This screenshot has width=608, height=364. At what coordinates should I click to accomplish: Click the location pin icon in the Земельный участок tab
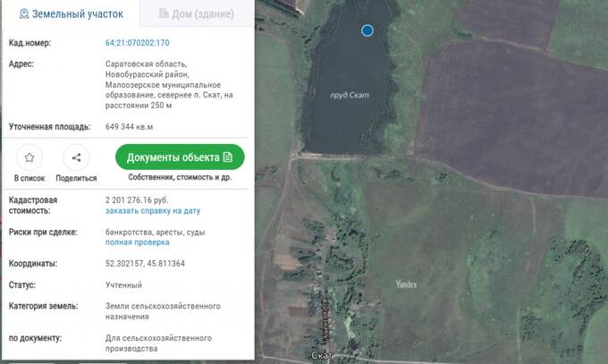23,15
